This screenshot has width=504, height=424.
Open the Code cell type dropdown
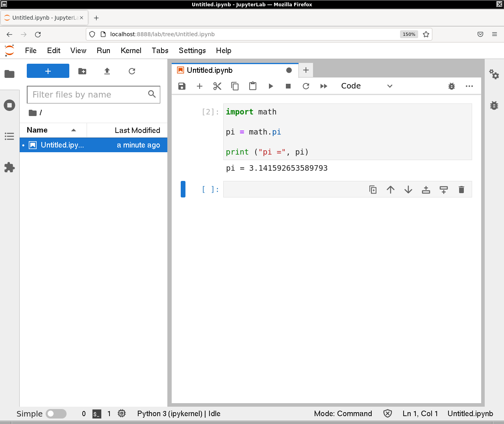[366, 86]
